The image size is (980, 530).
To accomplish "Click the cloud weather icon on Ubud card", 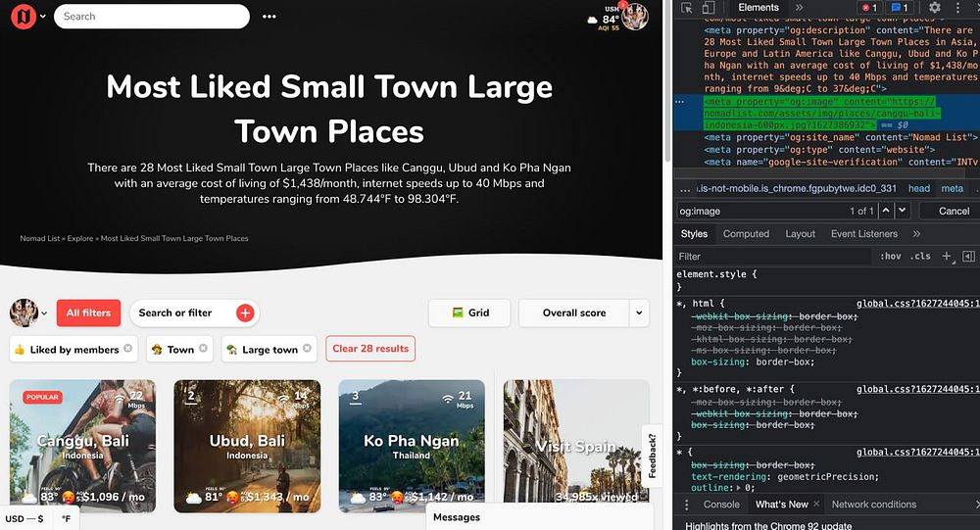I will [x=194, y=498].
